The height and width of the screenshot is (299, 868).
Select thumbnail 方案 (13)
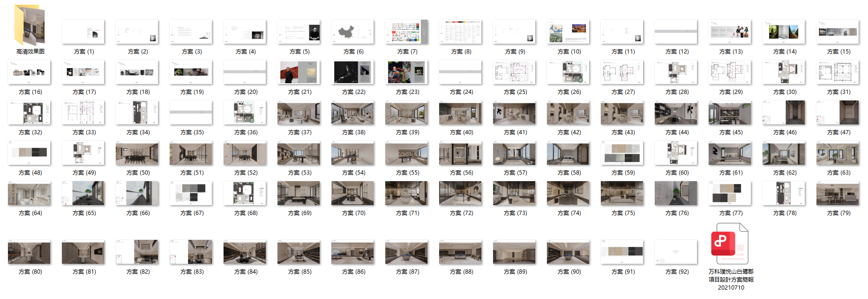730,32
